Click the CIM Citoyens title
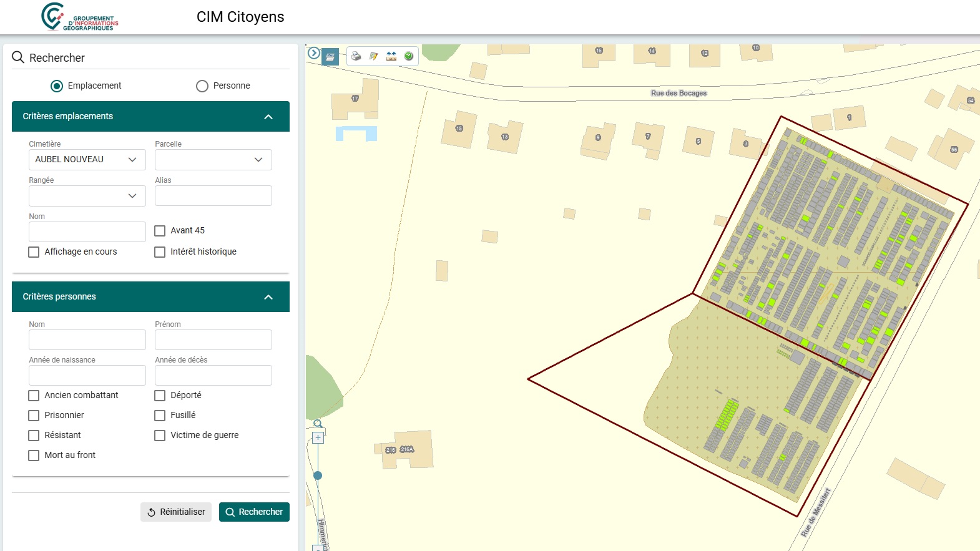980x551 pixels. (240, 17)
